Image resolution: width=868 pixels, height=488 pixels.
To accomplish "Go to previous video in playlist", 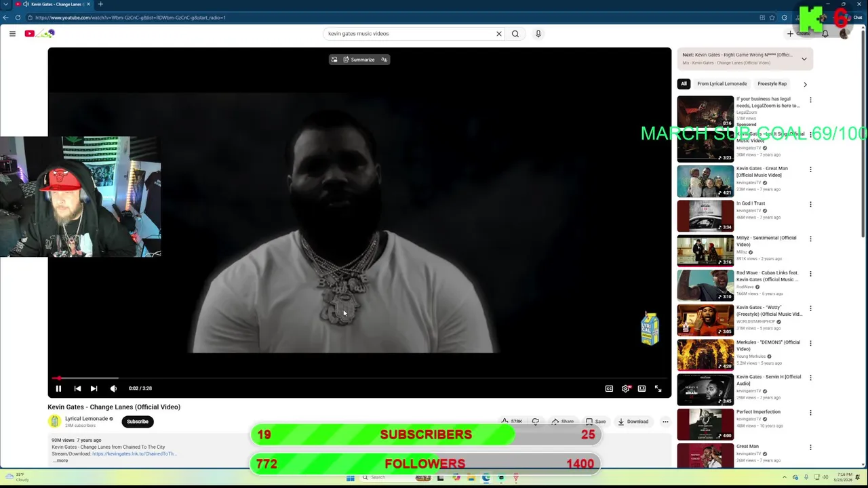I will click(77, 388).
